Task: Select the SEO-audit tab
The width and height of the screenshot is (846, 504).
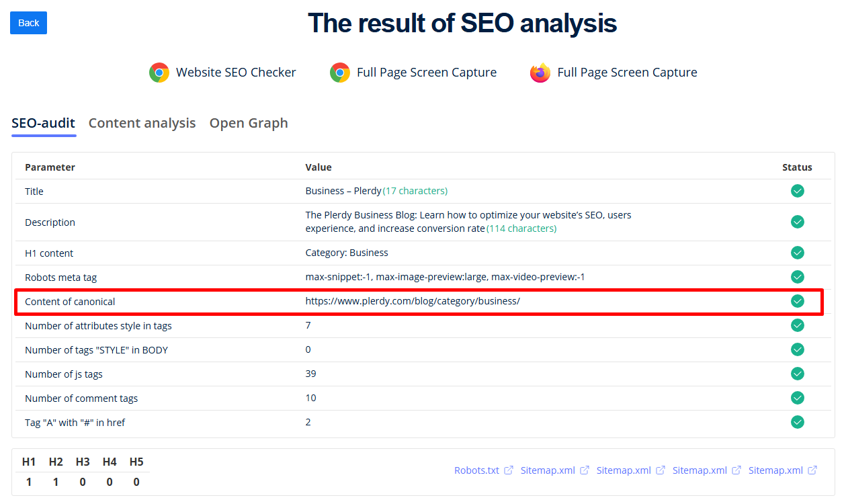Action: (44, 123)
